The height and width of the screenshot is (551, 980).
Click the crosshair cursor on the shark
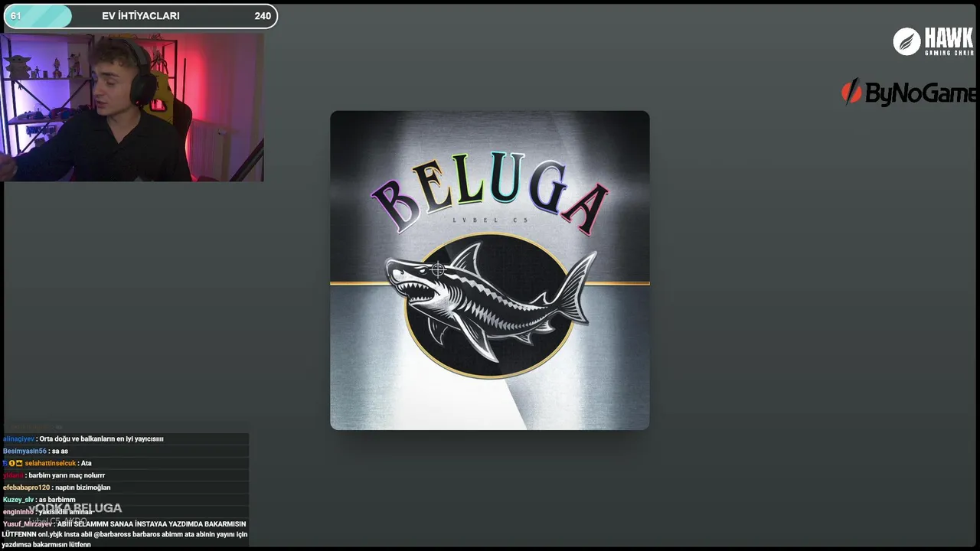pyautogui.click(x=437, y=269)
